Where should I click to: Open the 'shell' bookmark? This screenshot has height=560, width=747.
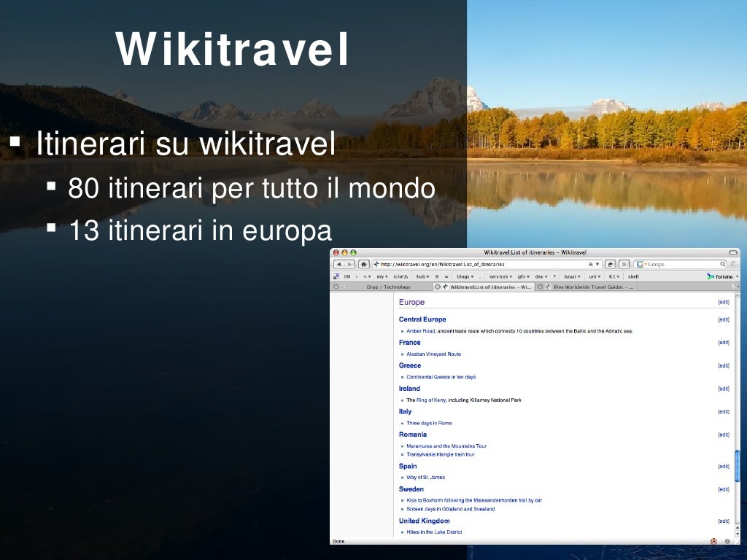coord(633,276)
